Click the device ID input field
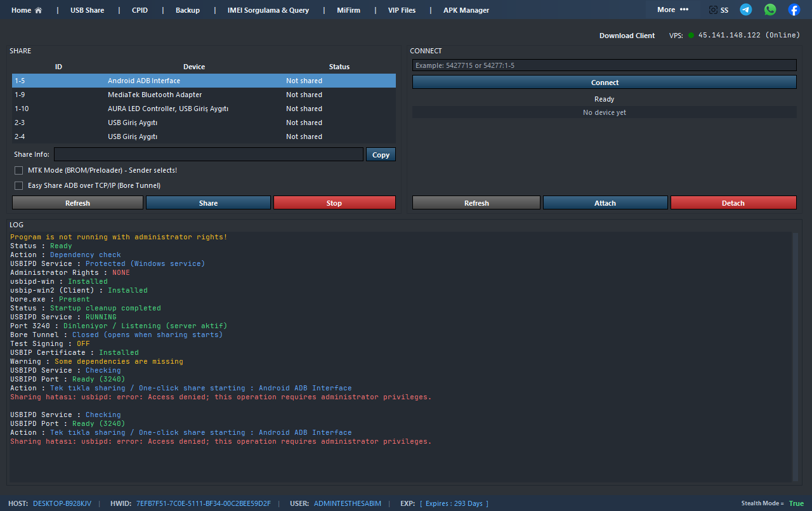This screenshot has height=511, width=812. (x=604, y=65)
